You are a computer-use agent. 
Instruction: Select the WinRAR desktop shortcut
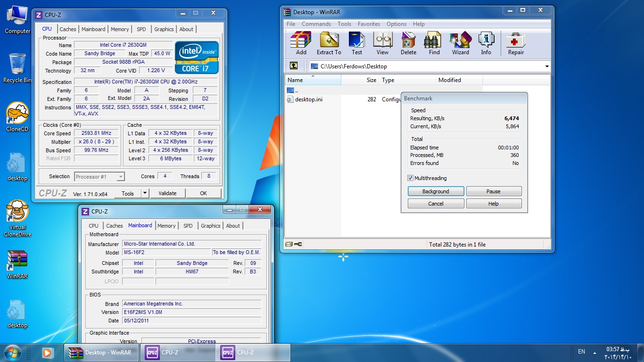point(17,264)
